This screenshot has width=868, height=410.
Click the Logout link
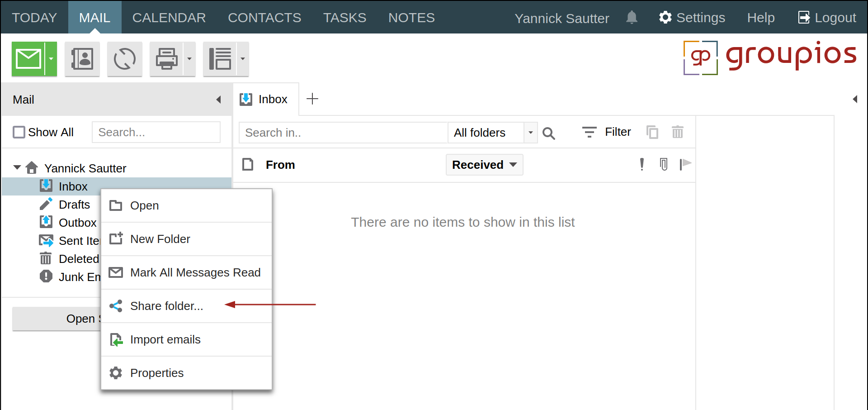pos(827,18)
